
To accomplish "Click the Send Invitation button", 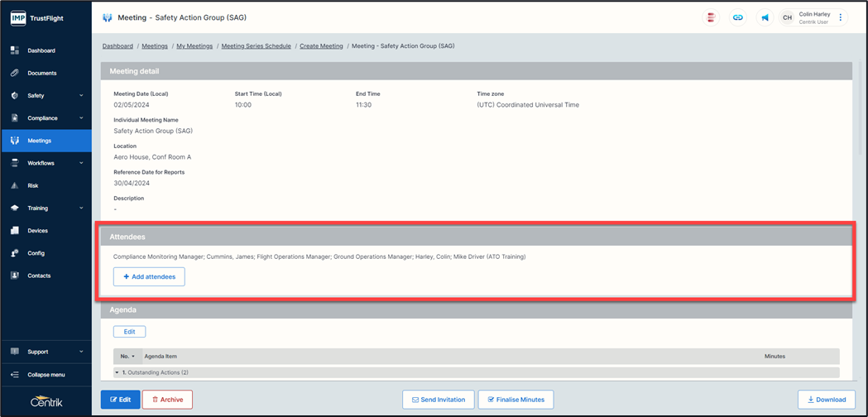I will tap(439, 400).
